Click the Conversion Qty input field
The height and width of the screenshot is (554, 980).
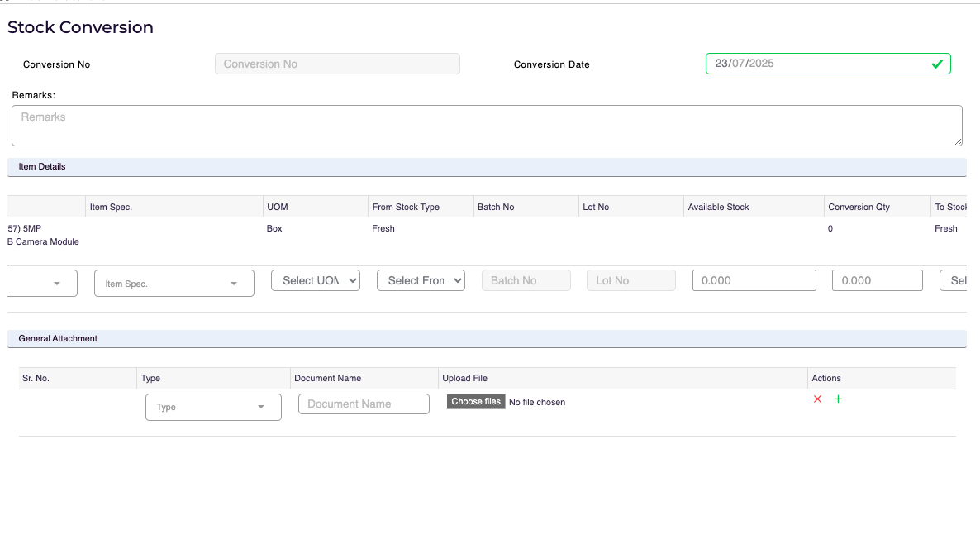877,280
